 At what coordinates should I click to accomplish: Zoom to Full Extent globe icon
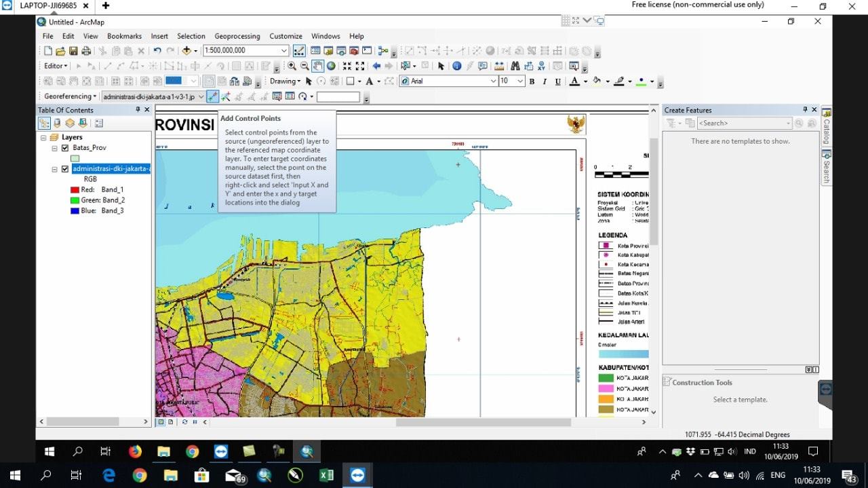(x=331, y=66)
